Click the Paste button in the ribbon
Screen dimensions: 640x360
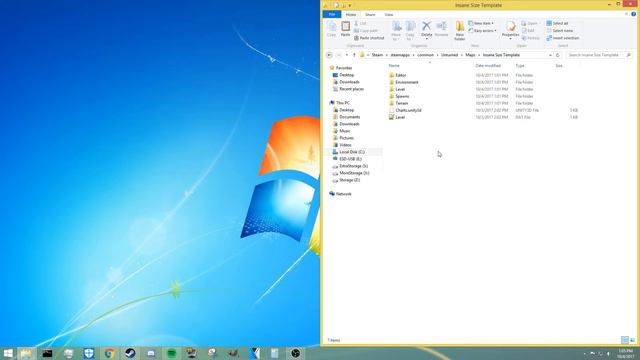345,29
